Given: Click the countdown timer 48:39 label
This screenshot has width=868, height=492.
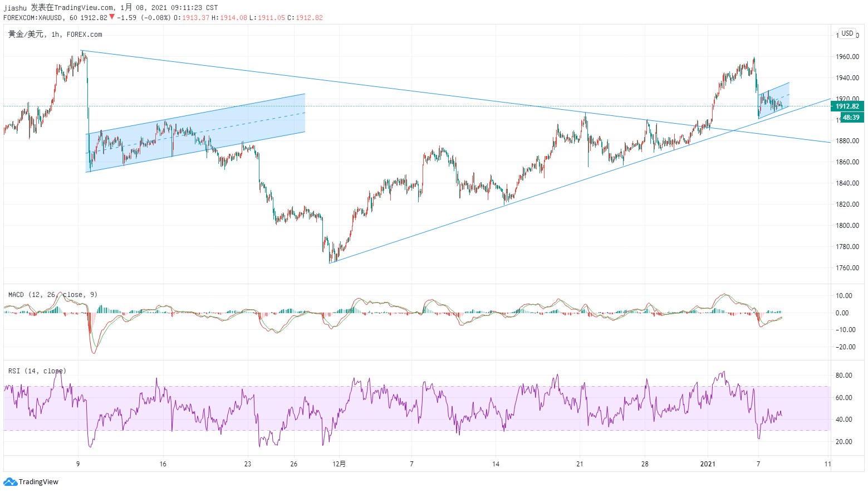Looking at the screenshot, I should (x=851, y=118).
